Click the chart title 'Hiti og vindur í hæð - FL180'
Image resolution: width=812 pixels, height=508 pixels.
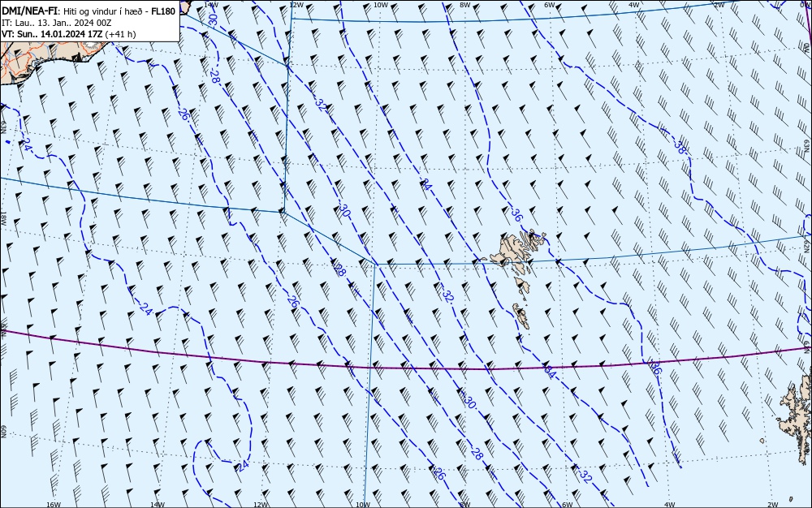coord(119,11)
